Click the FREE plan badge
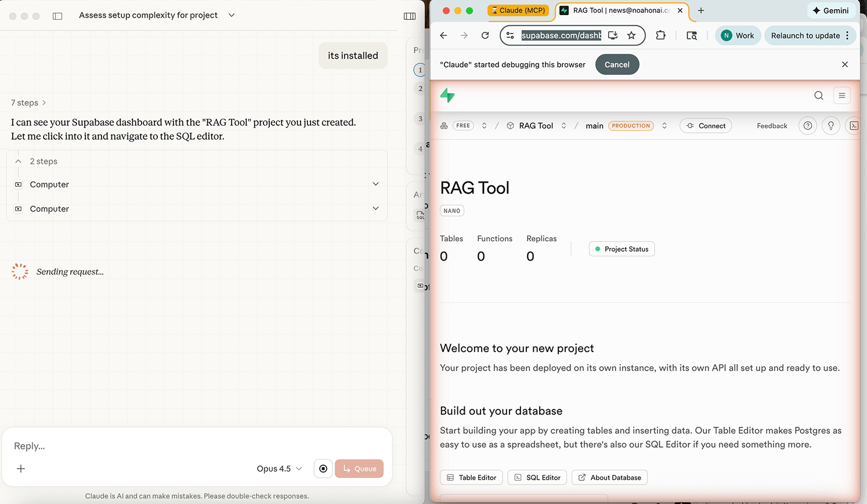Image resolution: width=867 pixels, height=504 pixels. point(463,126)
